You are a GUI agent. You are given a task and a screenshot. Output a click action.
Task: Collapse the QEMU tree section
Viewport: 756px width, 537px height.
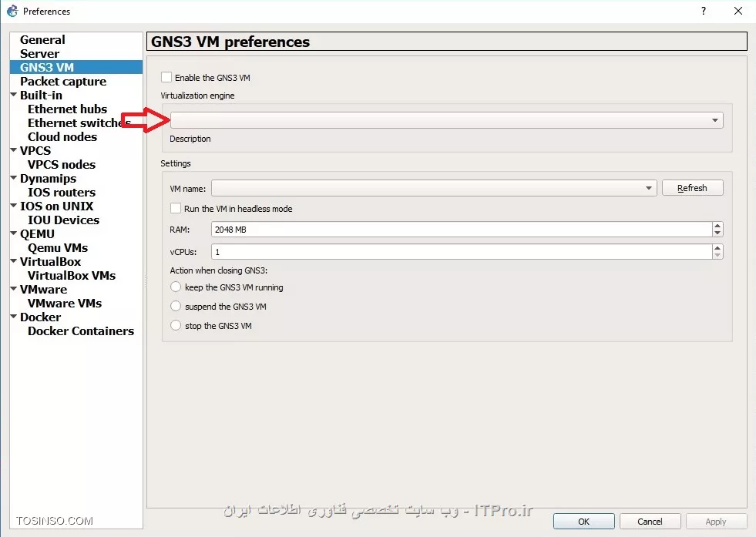pyautogui.click(x=14, y=233)
